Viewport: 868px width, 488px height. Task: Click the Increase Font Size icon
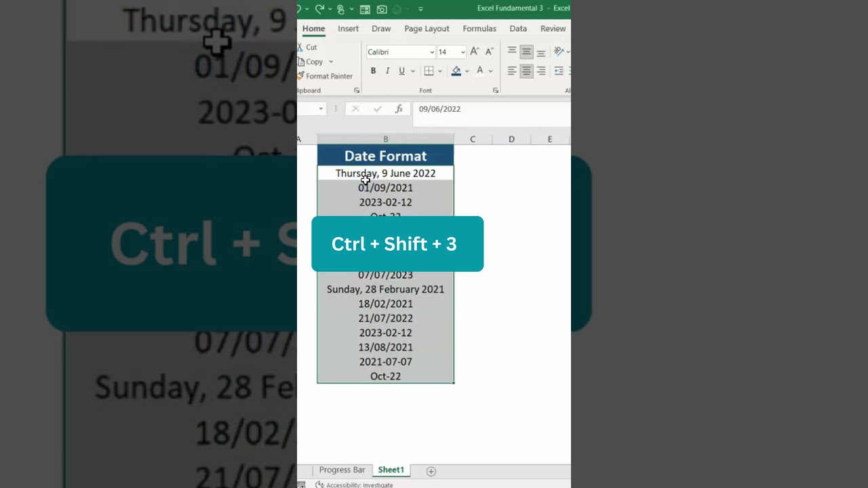[x=475, y=52]
